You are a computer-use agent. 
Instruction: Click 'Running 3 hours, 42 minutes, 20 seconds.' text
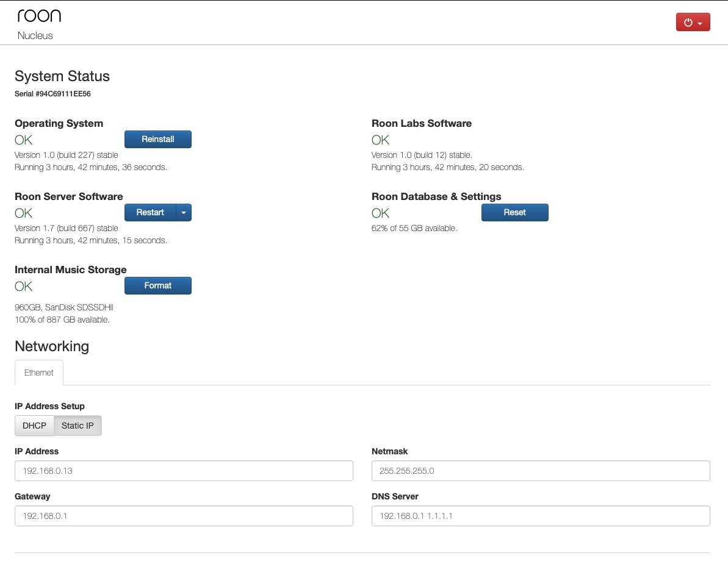(447, 167)
